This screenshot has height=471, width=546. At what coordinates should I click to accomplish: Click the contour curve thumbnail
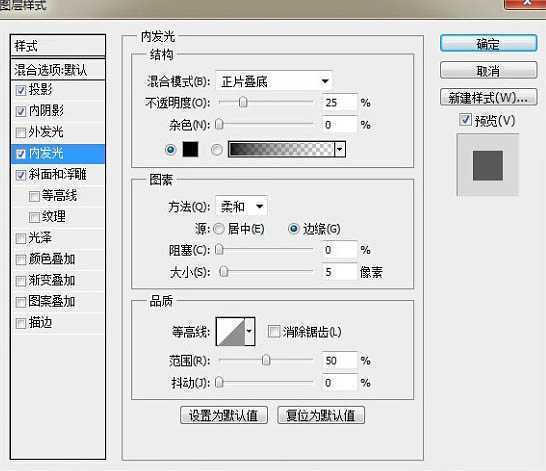pos(231,331)
